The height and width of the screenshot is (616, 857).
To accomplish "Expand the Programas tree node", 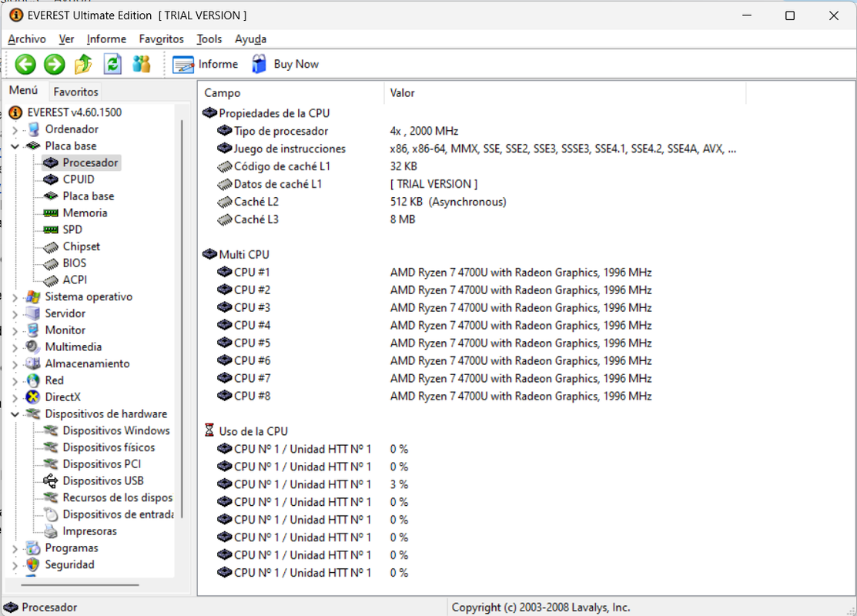I will tap(15, 548).
